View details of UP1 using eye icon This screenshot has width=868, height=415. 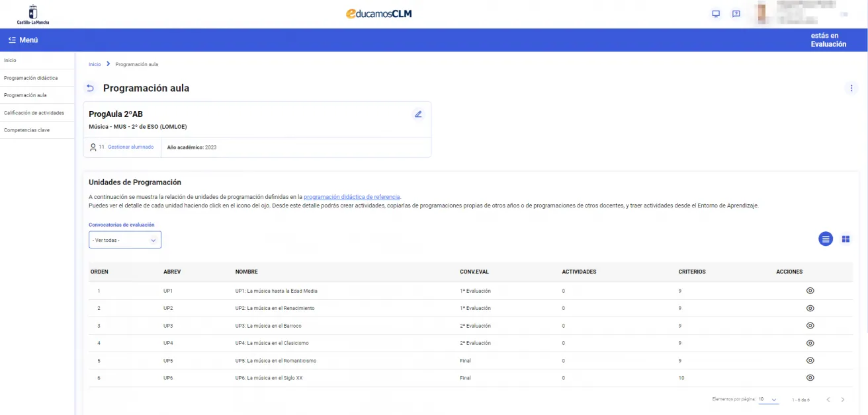coord(810,291)
